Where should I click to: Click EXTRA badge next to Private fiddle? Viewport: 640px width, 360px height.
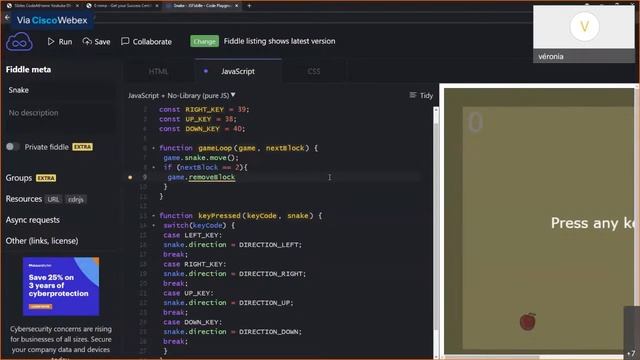tap(82, 147)
